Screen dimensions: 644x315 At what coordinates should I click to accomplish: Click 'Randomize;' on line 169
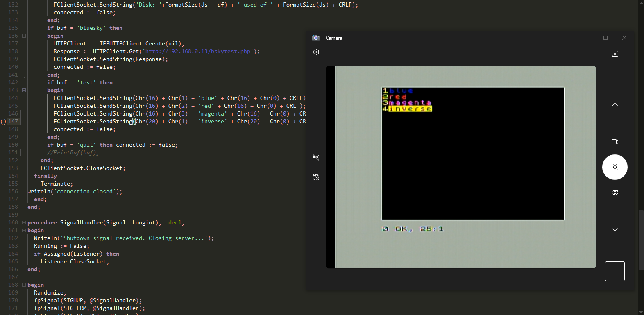pos(50,293)
